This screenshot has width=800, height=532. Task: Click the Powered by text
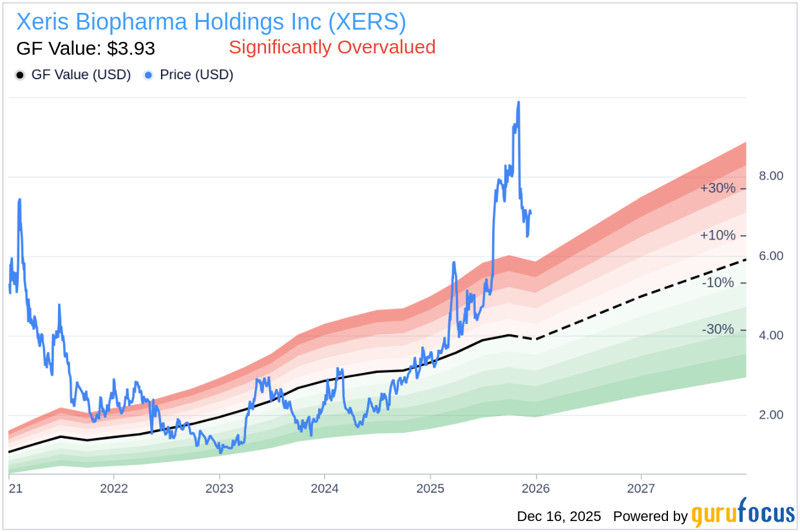[x=650, y=517]
